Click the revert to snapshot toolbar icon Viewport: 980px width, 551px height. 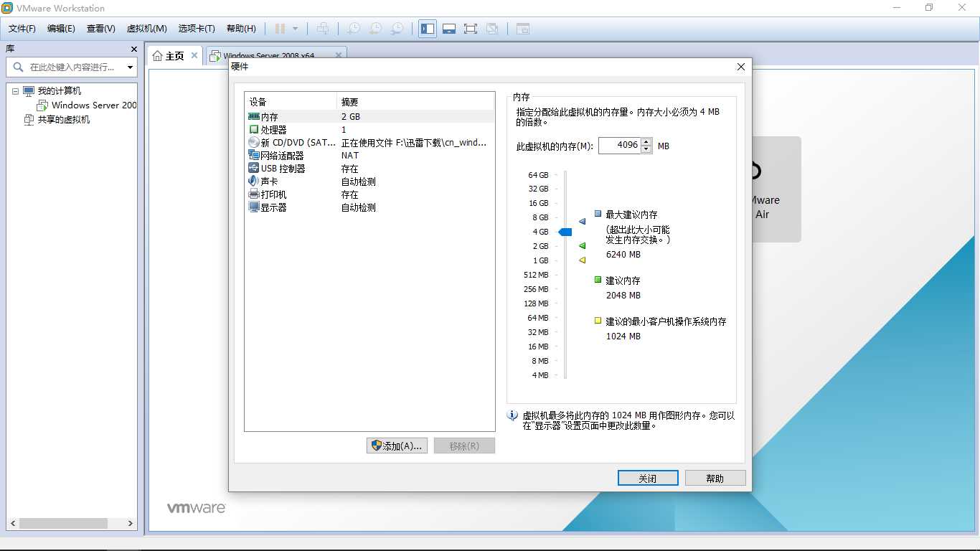pos(375,29)
